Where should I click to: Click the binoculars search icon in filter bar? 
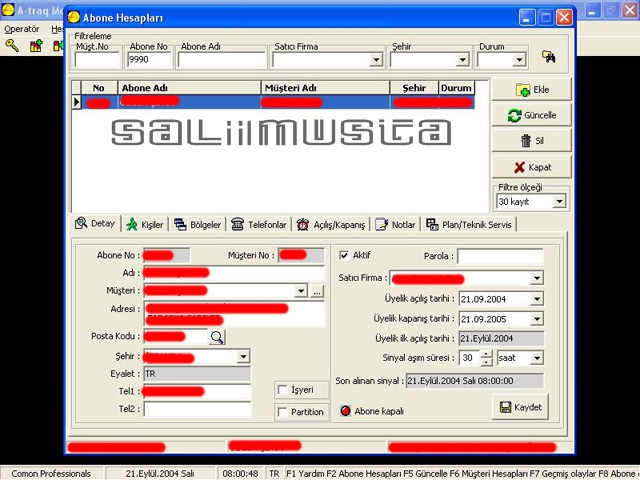[x=548, y=57]
